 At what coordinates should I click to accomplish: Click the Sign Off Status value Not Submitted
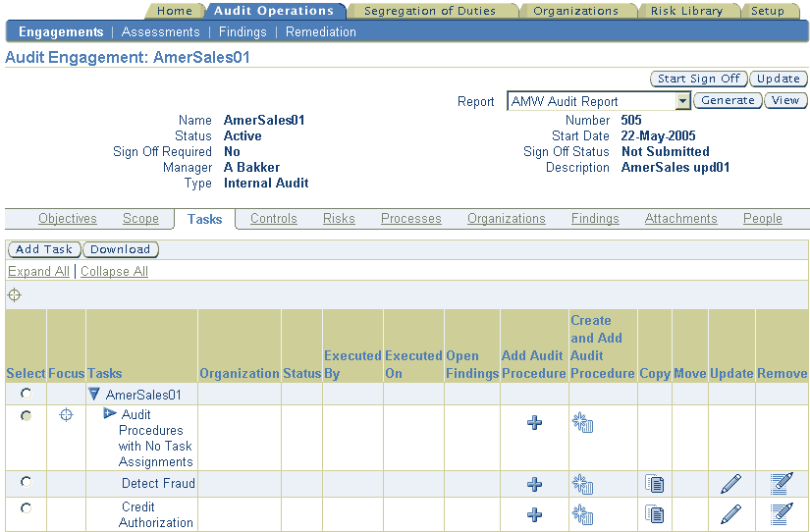(666, 151)
